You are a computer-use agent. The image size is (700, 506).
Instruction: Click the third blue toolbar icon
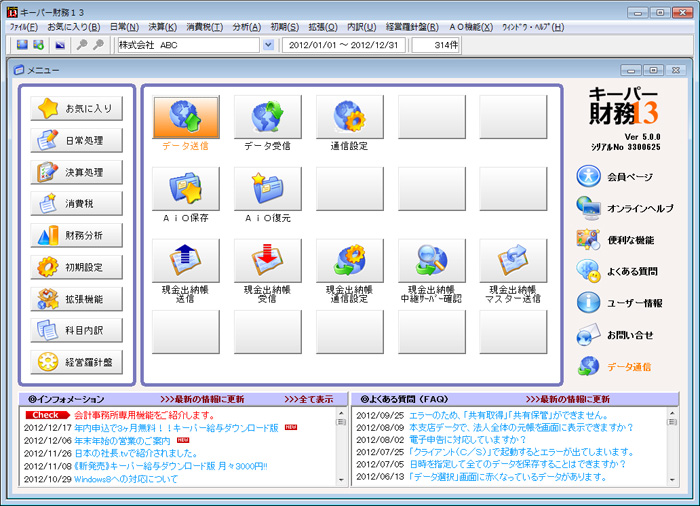(60, 45)
